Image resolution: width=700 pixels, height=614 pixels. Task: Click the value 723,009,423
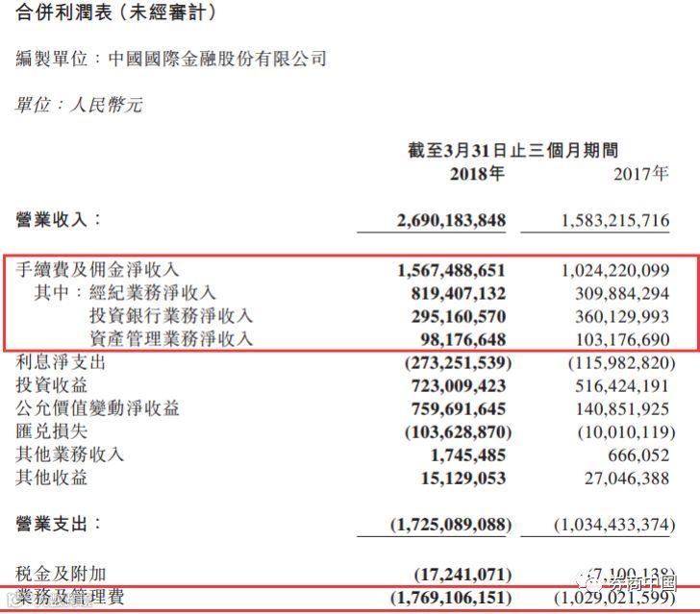click(459, 386)
